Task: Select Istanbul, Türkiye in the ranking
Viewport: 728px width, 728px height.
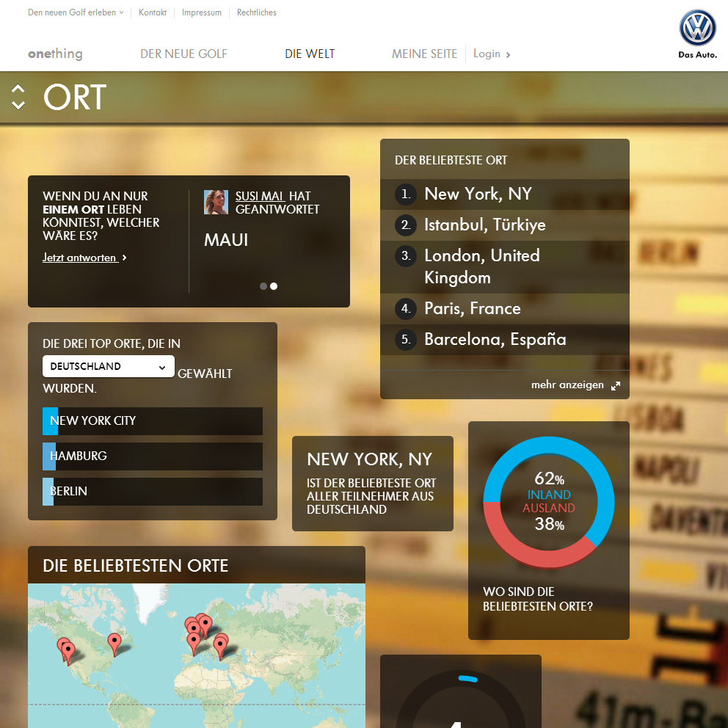Action: pos(505,225)
